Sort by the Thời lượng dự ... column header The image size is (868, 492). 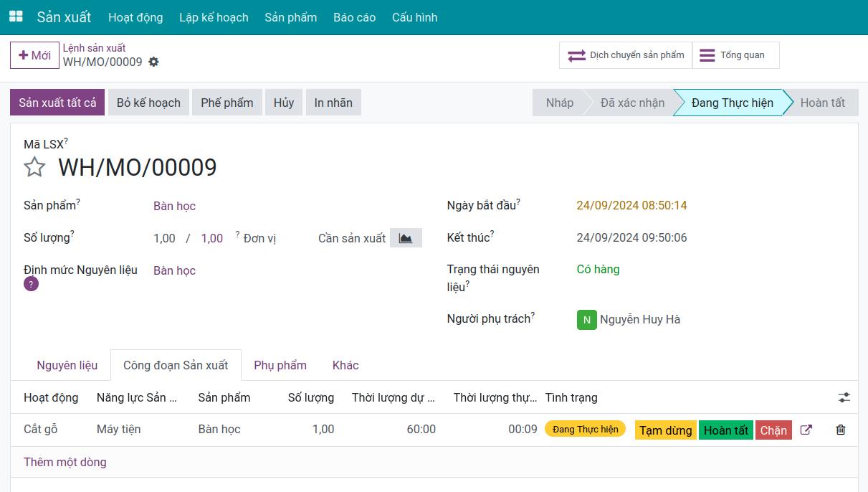[x=393, y=397]
